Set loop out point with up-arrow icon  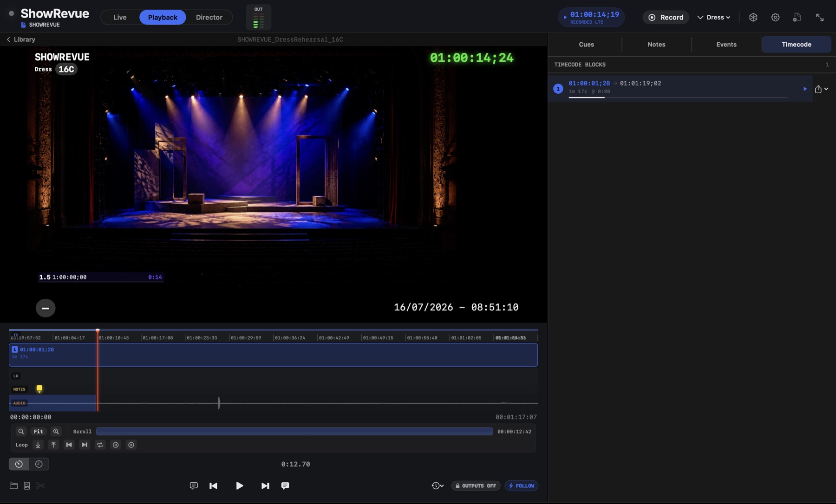(x=53, y=445)
